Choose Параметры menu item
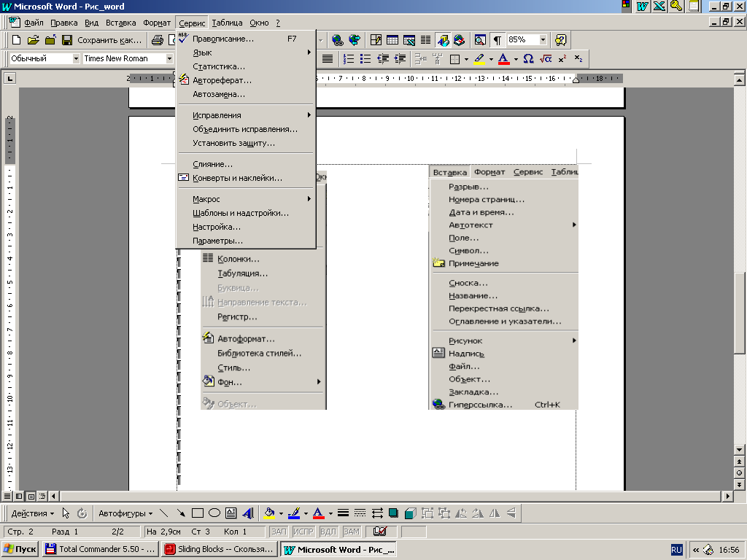 click(x=246, y=241)
